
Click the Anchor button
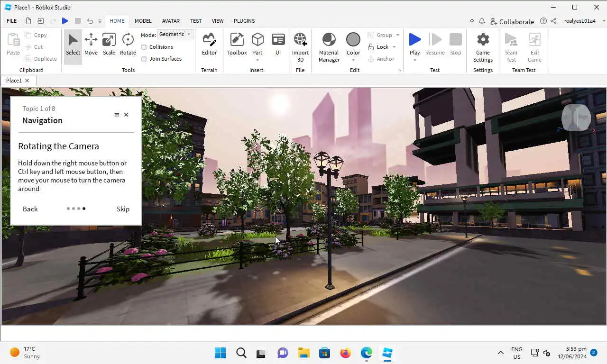coord(381,59)
